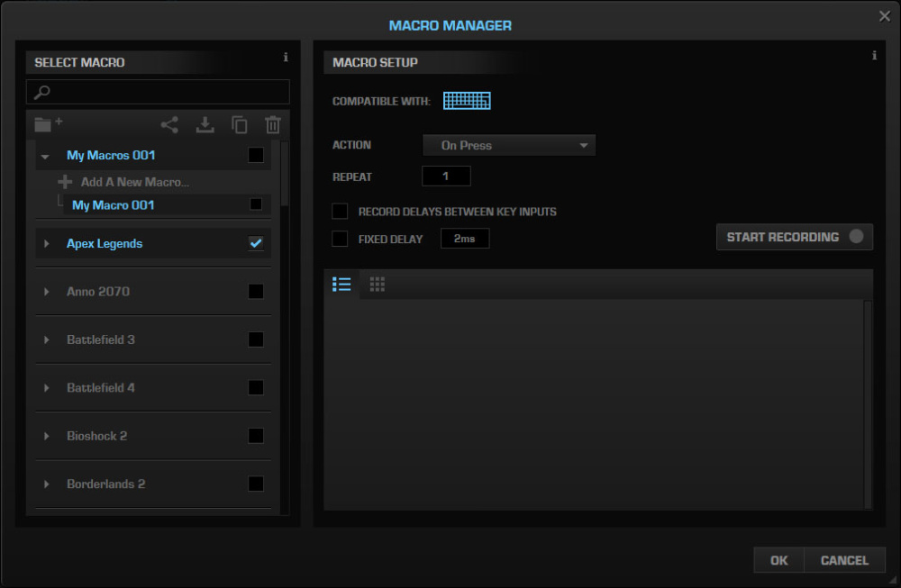Check the Borderlands 2 checkbox
Image resolution: width=901 pixels, height=588 pixels.
click(256, 484)
